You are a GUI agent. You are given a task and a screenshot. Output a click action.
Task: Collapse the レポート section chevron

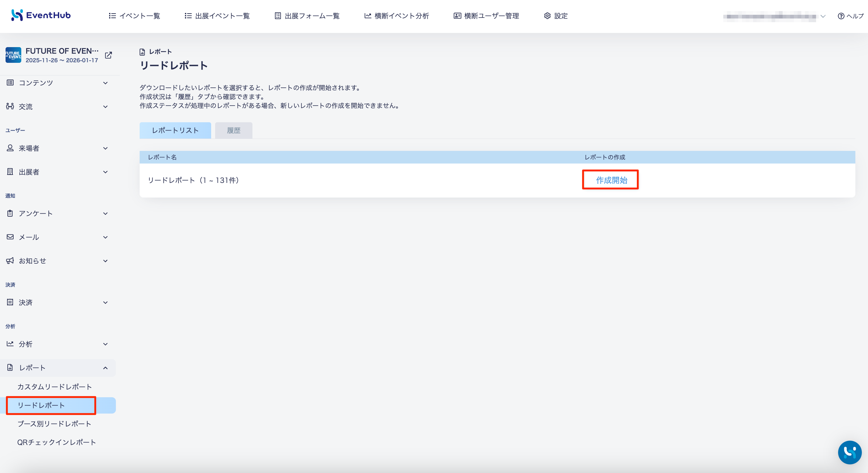click(105, 368)
